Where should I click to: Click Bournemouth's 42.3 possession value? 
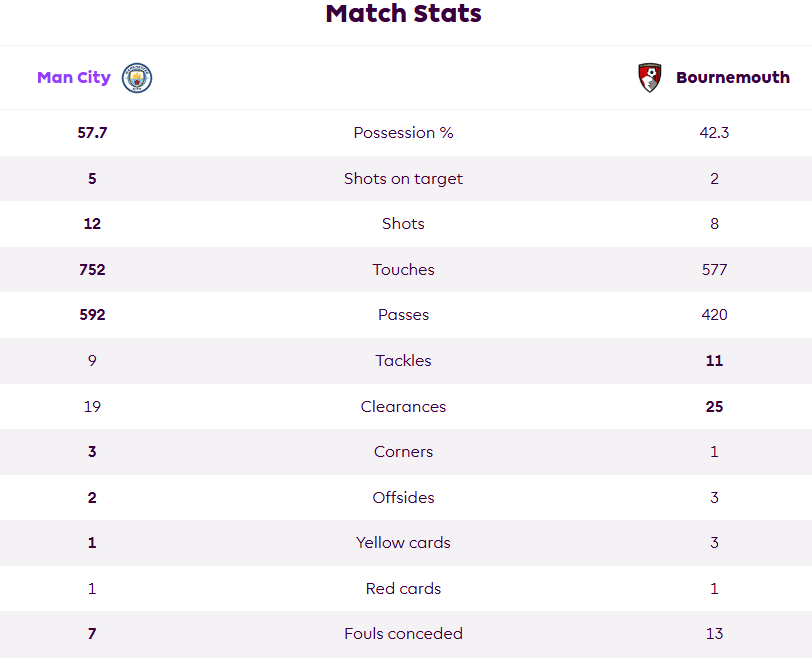(x=714, y=133)
